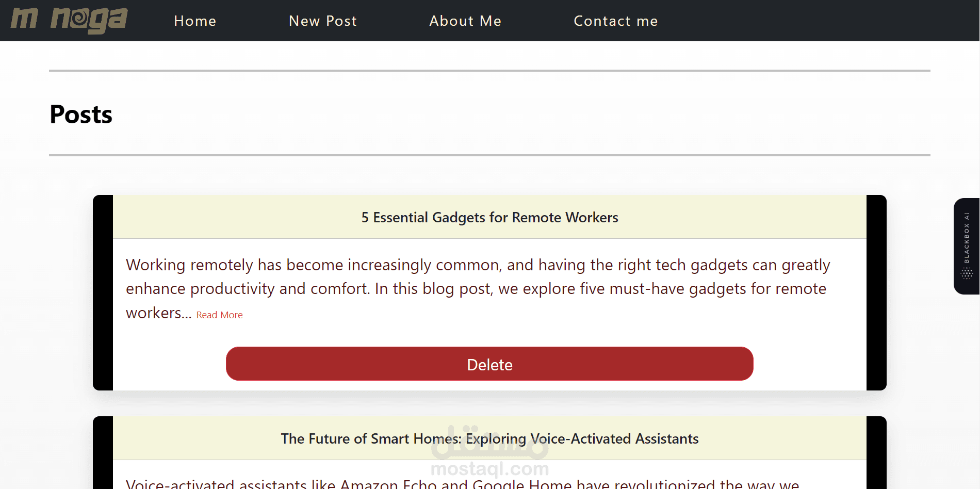Image resolution: width=980 pixels, height=489 pixels.
Task: Click right black border of first post card
Action: click(x=876, y=292)
